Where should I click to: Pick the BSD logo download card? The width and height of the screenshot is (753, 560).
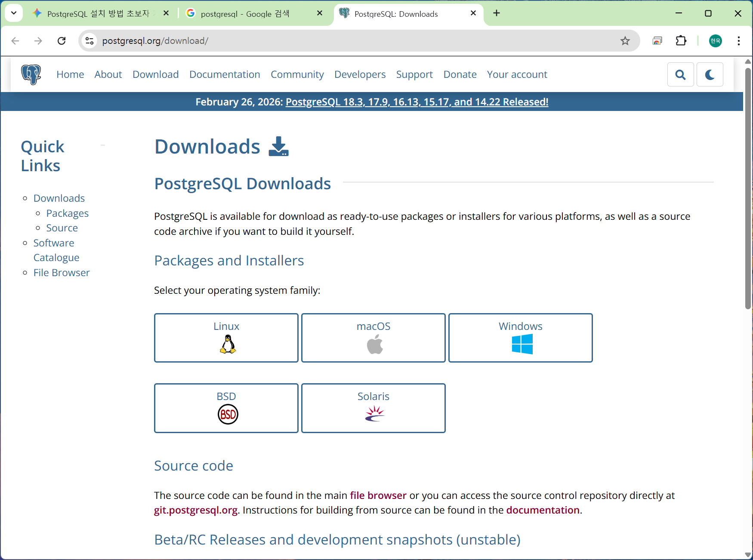(226, 408)
